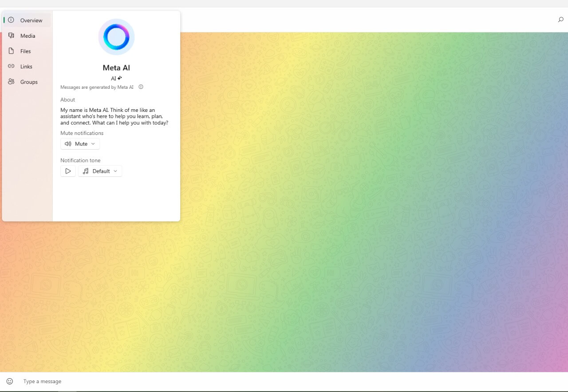Image resolution: width=568 pixels, height=392 pixels.
Task: Click the info icon beside generated messages note
Action: pos(141,87)
